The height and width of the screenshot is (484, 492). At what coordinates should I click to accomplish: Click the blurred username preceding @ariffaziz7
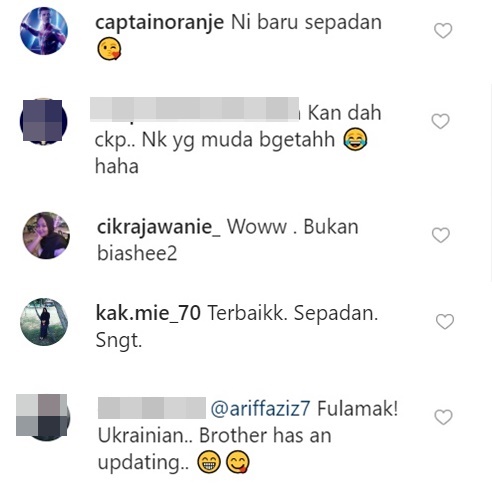click(152, 408)
